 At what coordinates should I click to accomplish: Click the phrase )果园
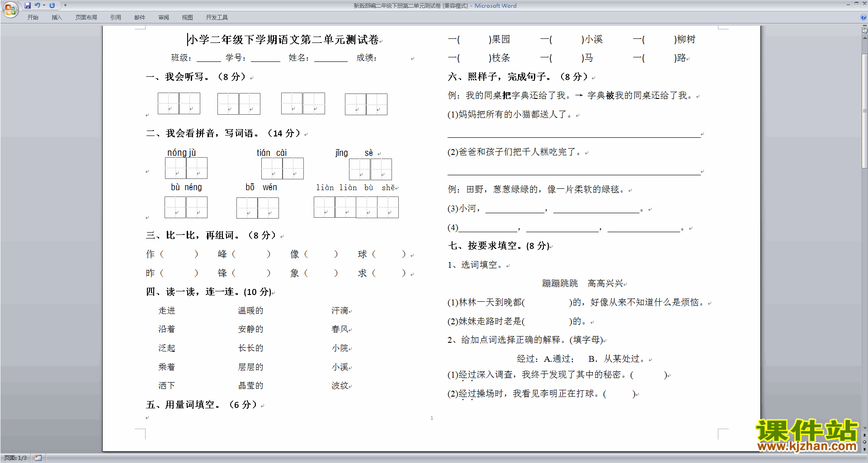(500, 39)
